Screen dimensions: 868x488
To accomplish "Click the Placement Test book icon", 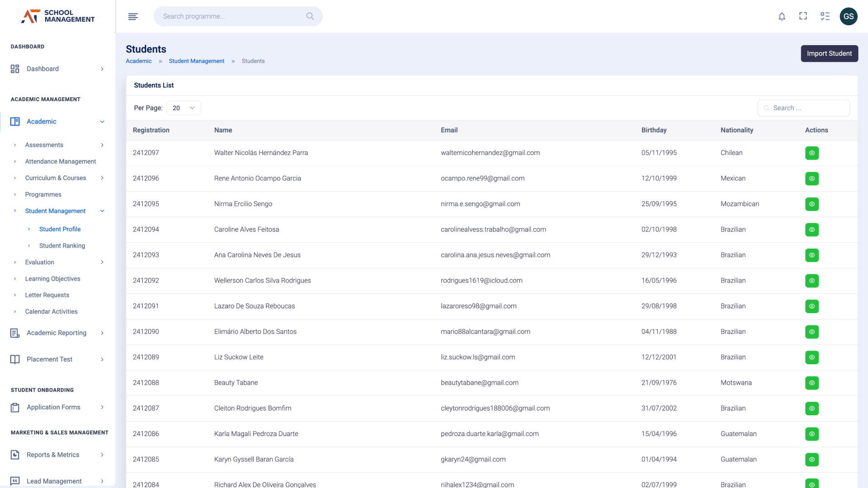I will coord(15,359).
